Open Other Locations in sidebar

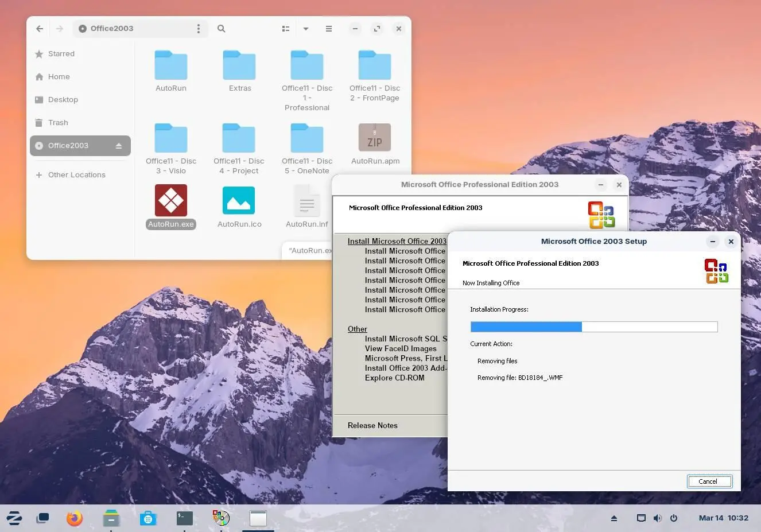80,175
